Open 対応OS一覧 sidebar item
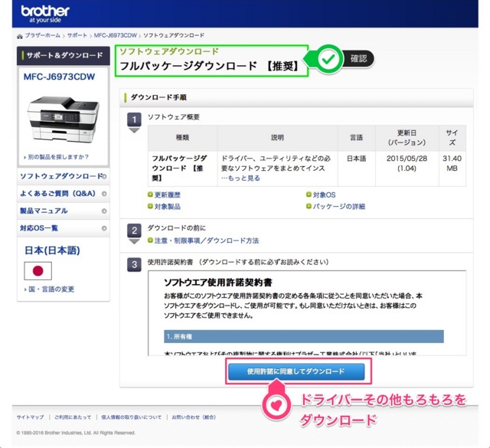The width and height of the screenshot is (490, 448). [63, 228]
